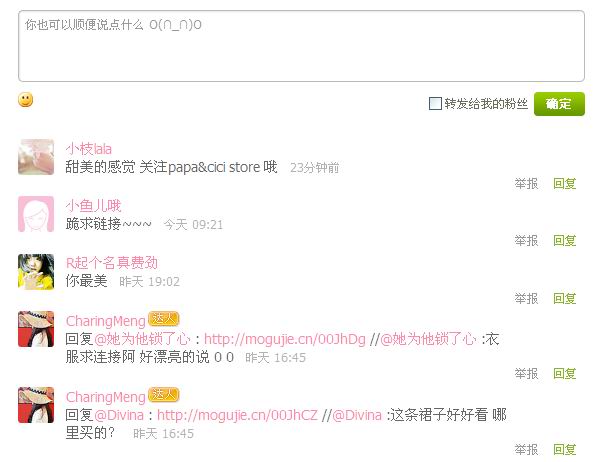Open the 小鱼儿哦 profile link
Screen dimensions: 608x462
pyautogui.click(x=93, y=206)
